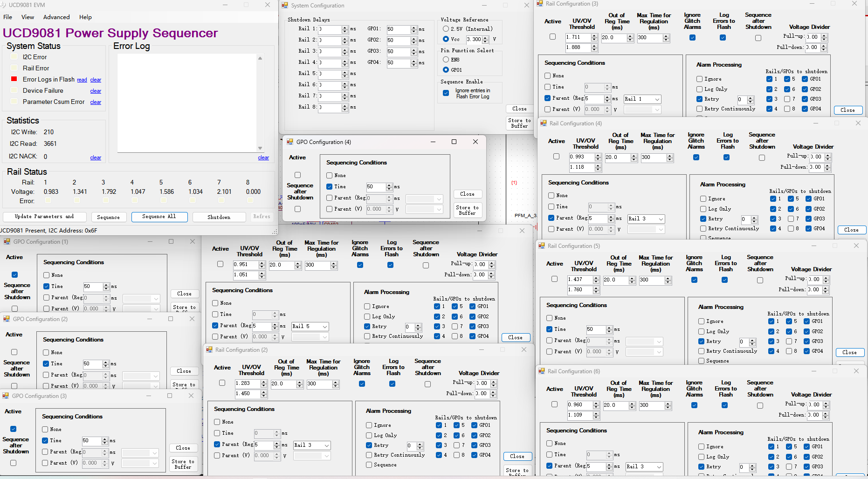Image resolution: width=868 pixels, height=479 pixels.
Task: Click the UCD9081 EVM window title icon
Action: point(3,5)
